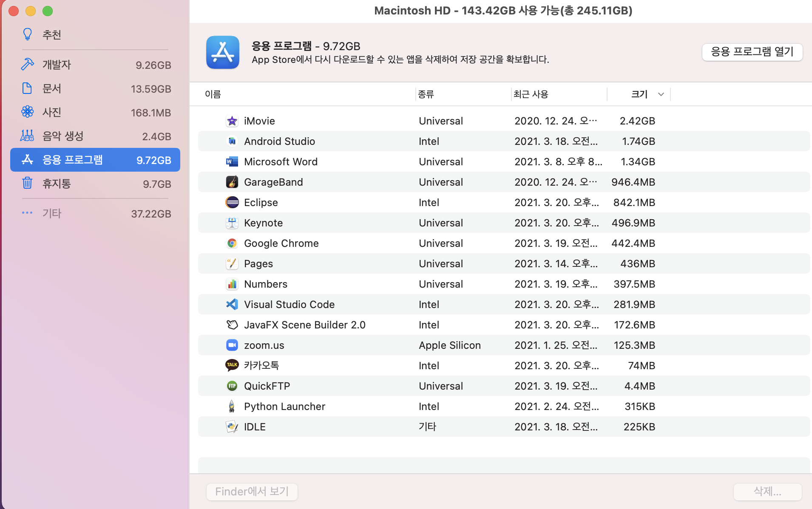Click the Google Chrome icon

[232, 243]
